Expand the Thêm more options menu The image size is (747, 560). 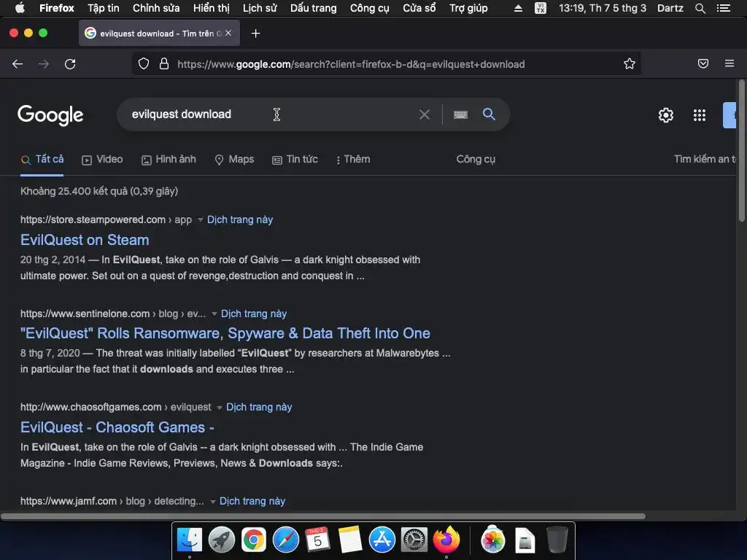pos(353,160)
